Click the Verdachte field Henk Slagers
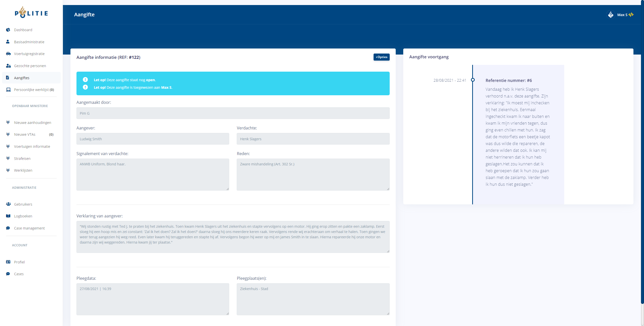The image size is (644, 326). [x=313, y=139]
